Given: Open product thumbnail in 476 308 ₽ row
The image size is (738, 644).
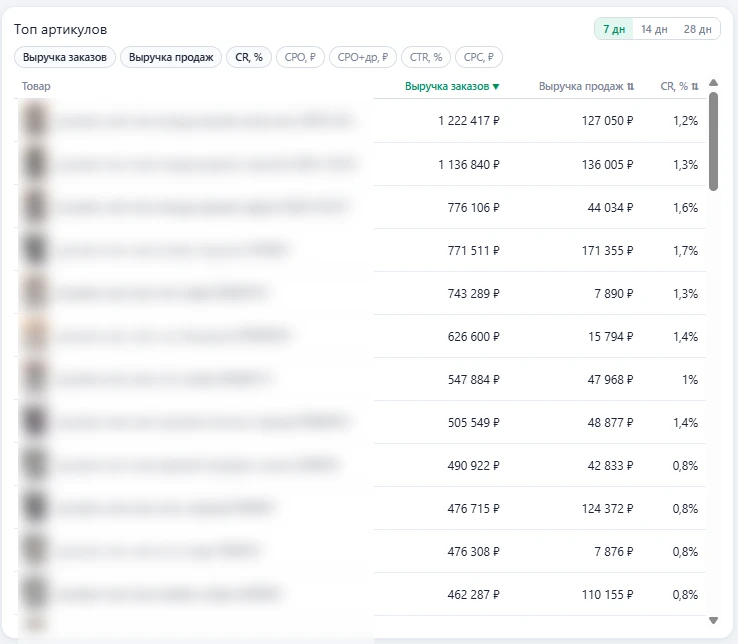Looking at the screenshot, I should pos(35,551).
